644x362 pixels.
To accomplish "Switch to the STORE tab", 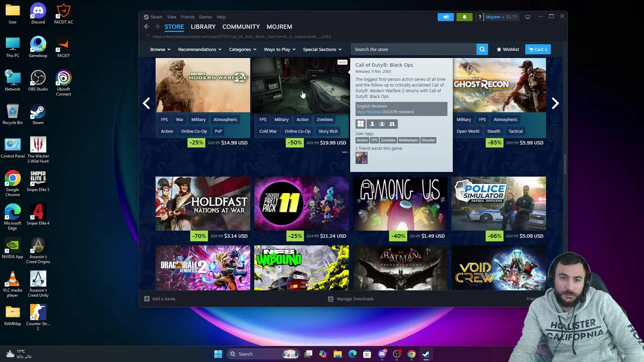I will 174,27.
